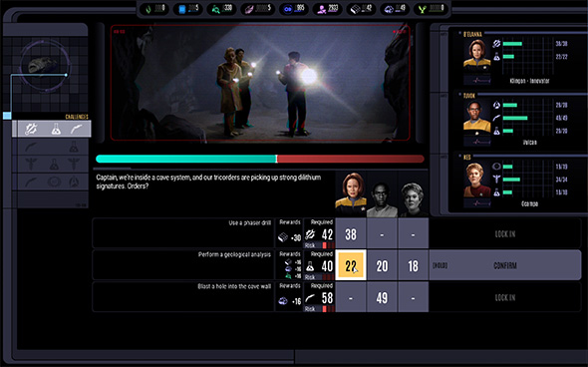Screen dimensions: 588x367
Task: Click the dimmed Starfleet delta in last challenge row
Action: (x=74, y=182)
